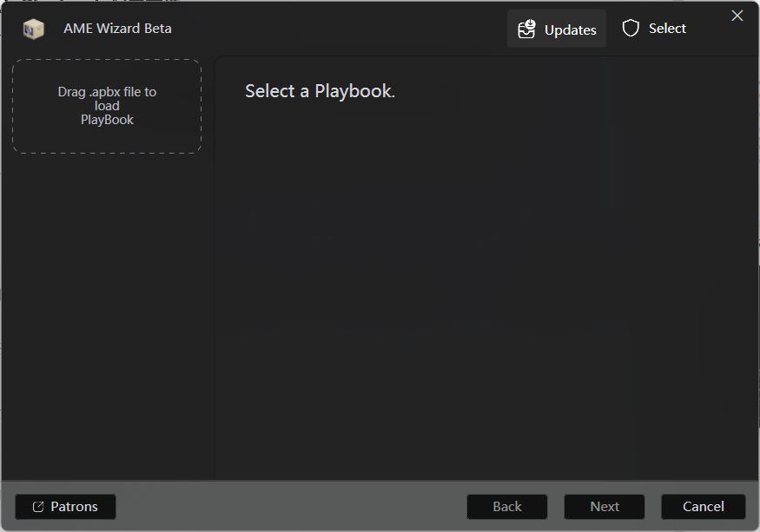Click the 'AME Wizard Beta' title text
Image resolution: width=760 pixels, height=532 pixels.
coord(117,29)
